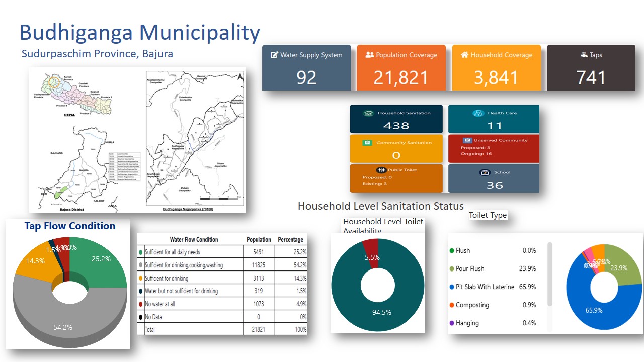Click the School card icon
This screenshot has width=644, height=362.
(485, 172)
